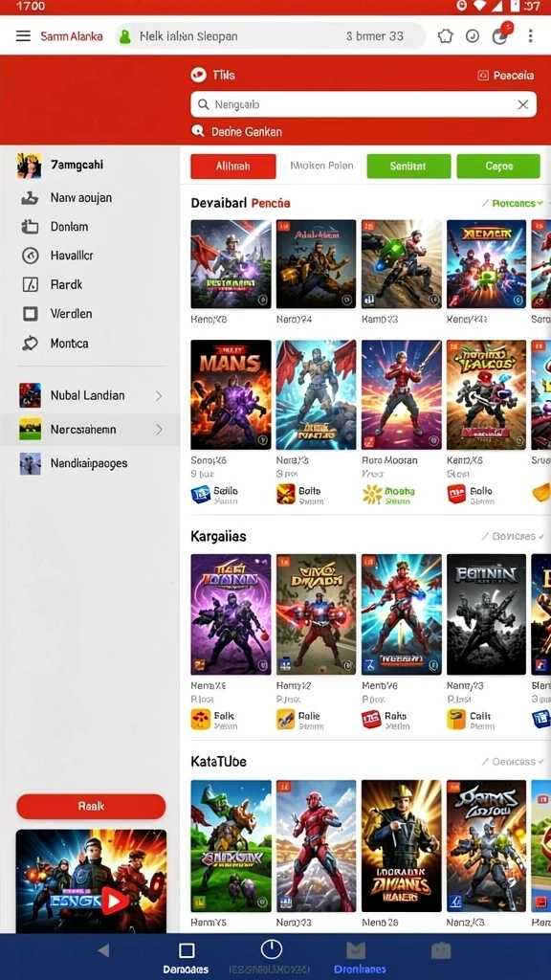
Task: Expand the Nubal Landian chevron
Action: click(x=159, y=395)
